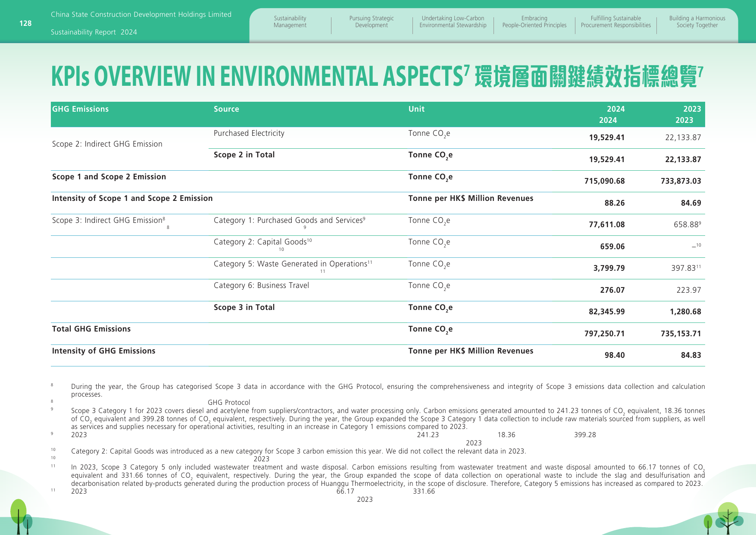Image resolution: width=756 pixels, height=535 pixels.
Task: Click the 'Scope 3 in Total' cell
Action: (x=244, y=307)
